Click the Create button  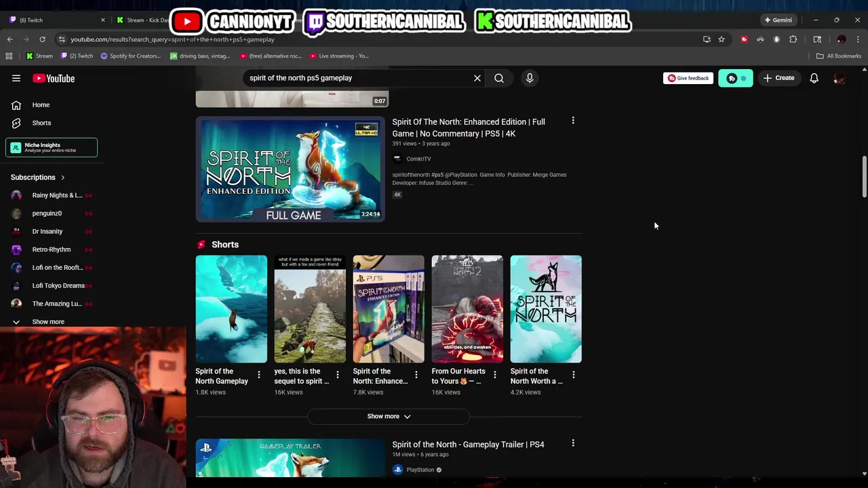pyautogui.click(x=778, y=78)
